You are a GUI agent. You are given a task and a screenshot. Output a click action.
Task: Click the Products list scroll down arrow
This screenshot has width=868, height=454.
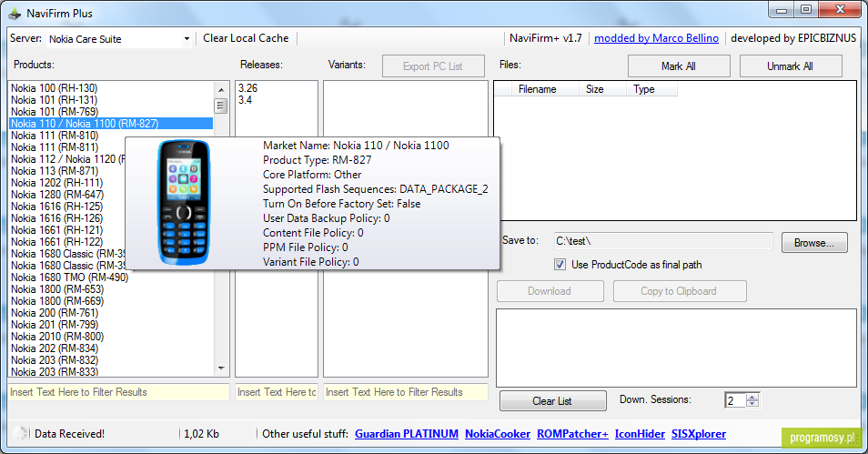(x=221, y=368)
